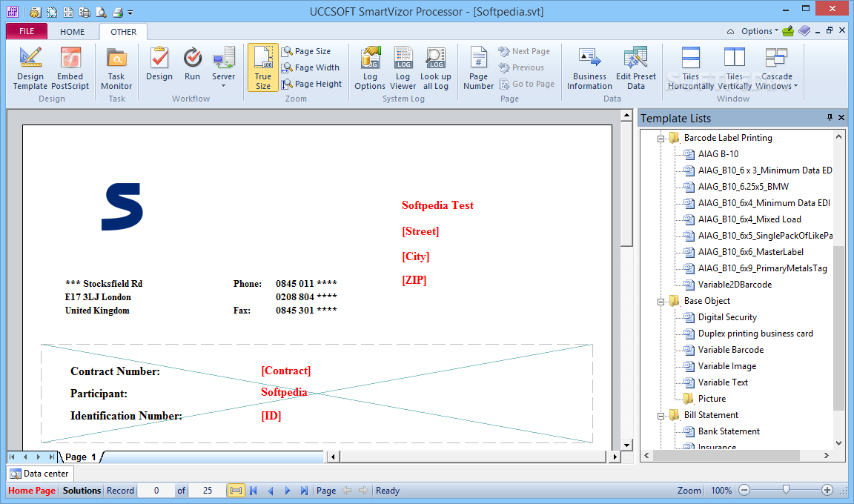This screenshot has height=504, width=854.
Task: Zoom out with minus button
Action: (x=744, y=491)
